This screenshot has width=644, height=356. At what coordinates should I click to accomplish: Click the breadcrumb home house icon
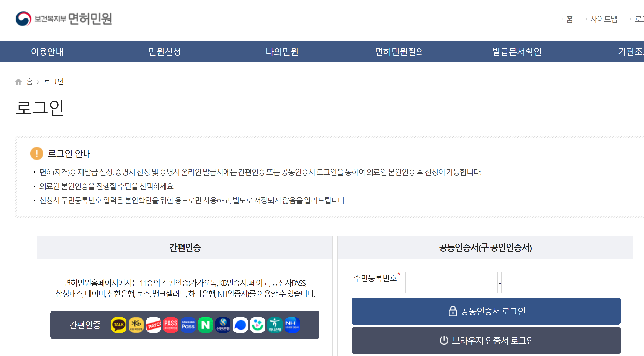pyautogui.click(x=18, y=82)
